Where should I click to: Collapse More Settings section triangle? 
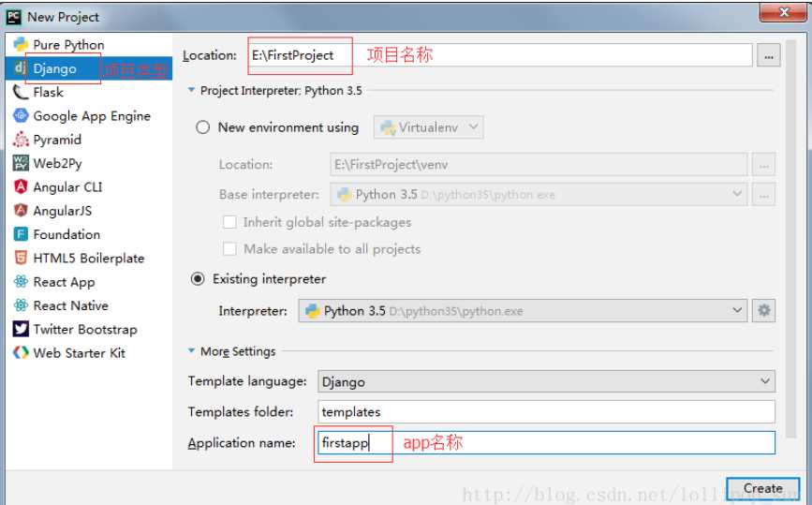point(191,350)
